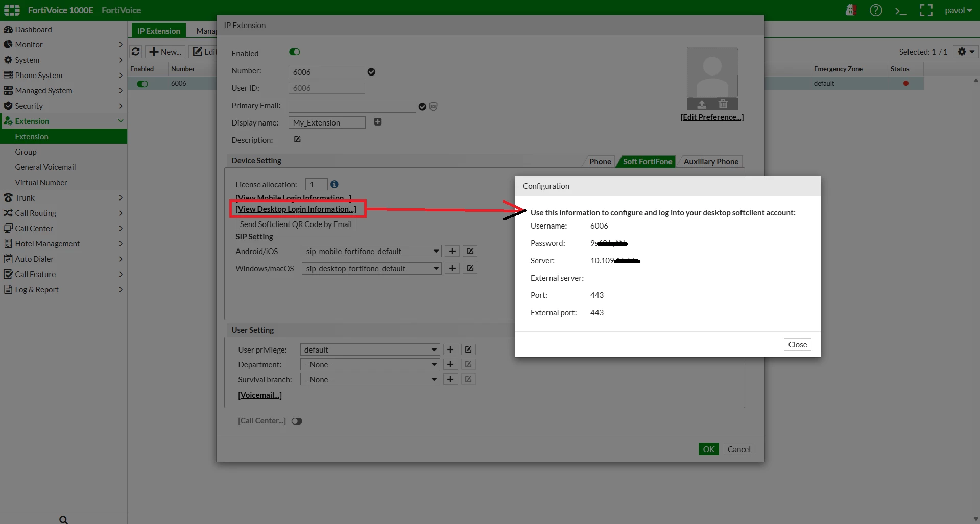980x524 pixels.
Task: Expand the Trunk sidebar menu
Action: 63,197
